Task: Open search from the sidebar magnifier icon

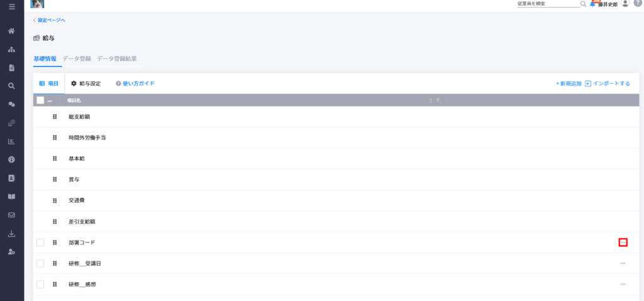Action: coord(11,86)
